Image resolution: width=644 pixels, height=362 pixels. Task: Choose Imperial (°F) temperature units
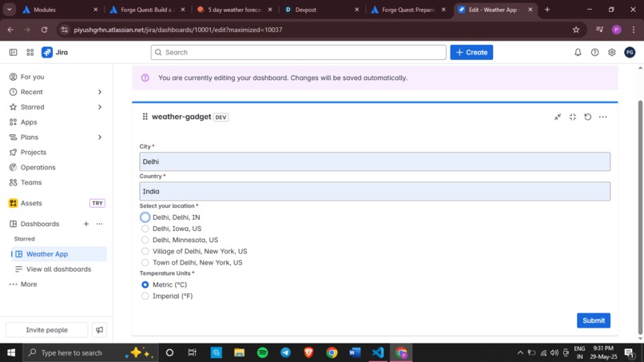[x=145, y=296]
